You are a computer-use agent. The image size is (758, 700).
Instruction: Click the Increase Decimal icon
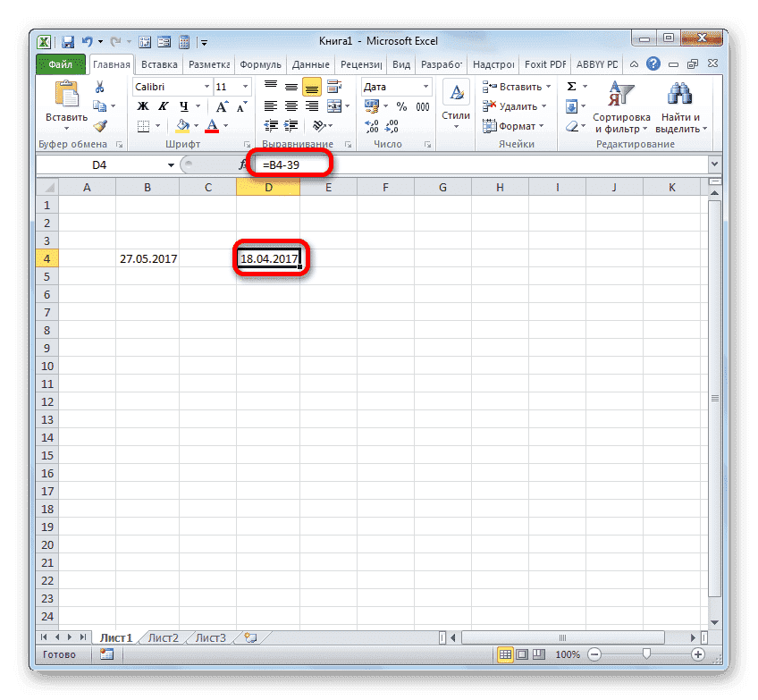pos(370,125)
